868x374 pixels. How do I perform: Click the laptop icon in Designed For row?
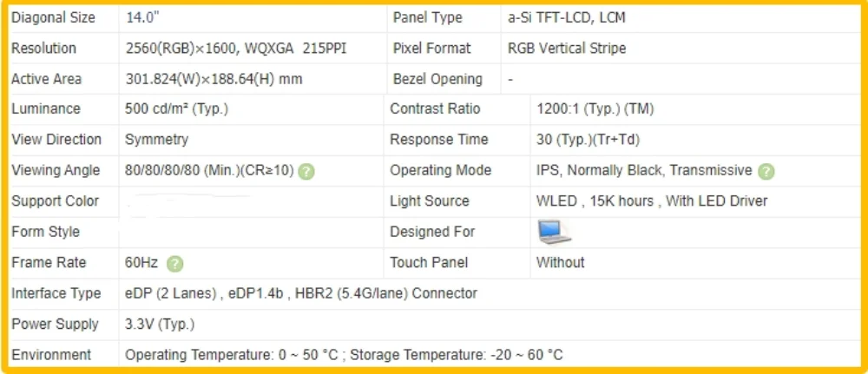(555, 233)
